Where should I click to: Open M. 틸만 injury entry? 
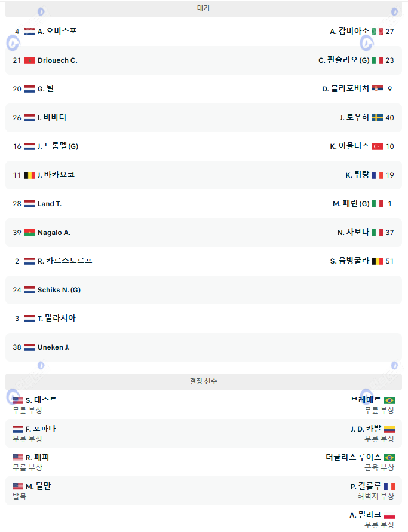[x=38, y=487]
